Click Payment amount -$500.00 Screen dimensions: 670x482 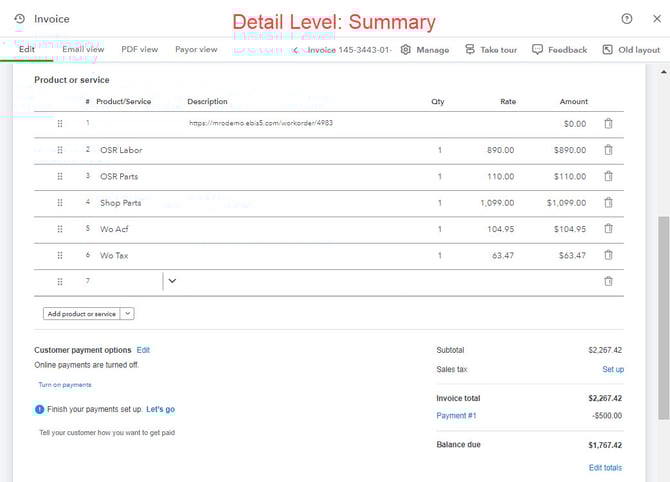(x=607, y=415)
